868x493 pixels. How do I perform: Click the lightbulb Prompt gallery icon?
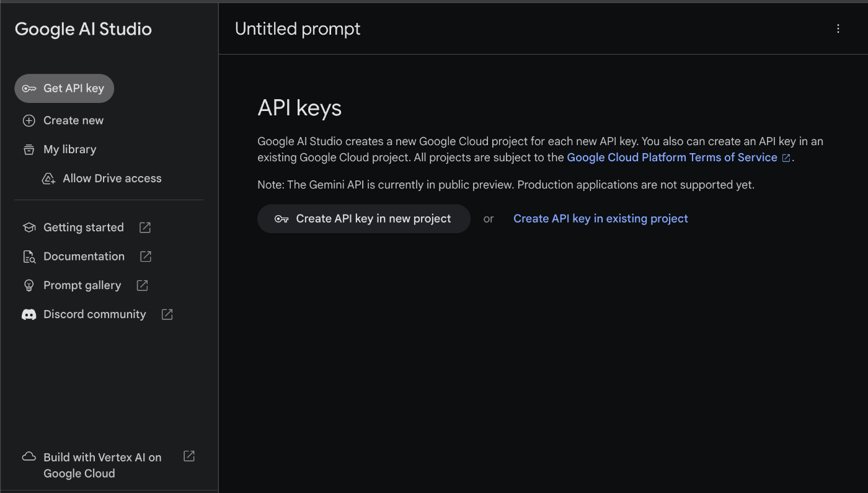29,285
